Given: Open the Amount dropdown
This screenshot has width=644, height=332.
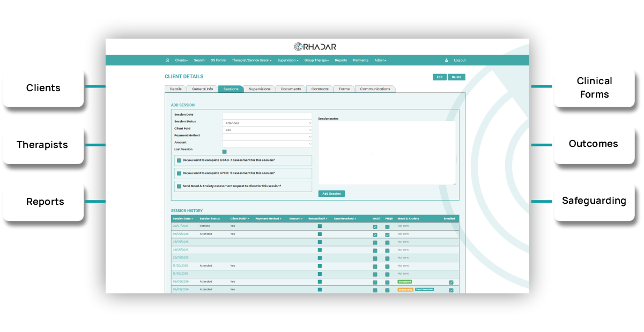Looking at the screenshot, I should coord(267,144).
